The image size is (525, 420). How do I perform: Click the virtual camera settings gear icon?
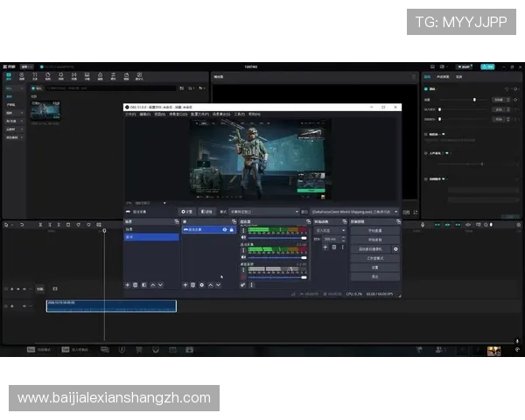tap(395, 248)
